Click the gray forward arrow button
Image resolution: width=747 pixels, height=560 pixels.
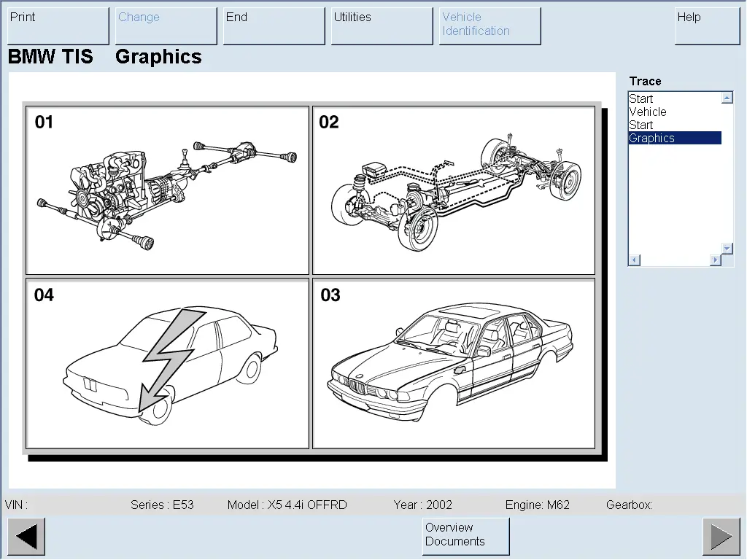tap(721, 537)
